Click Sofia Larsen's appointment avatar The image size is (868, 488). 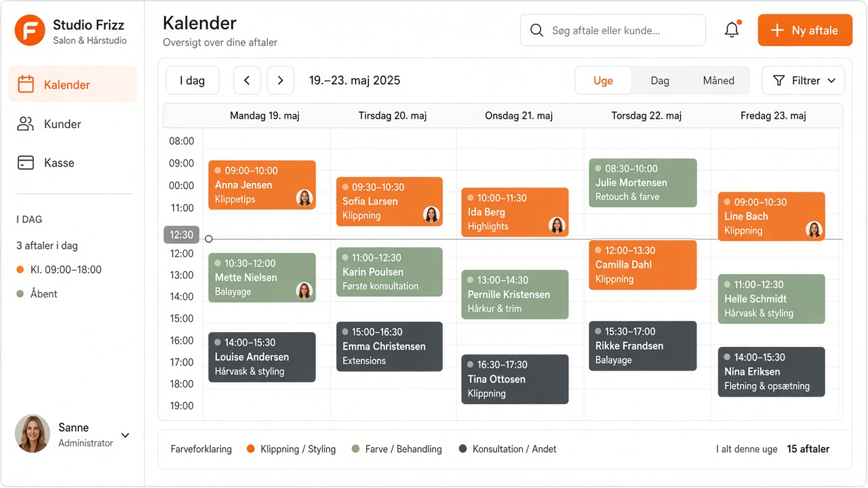click(x=431, y=214)
